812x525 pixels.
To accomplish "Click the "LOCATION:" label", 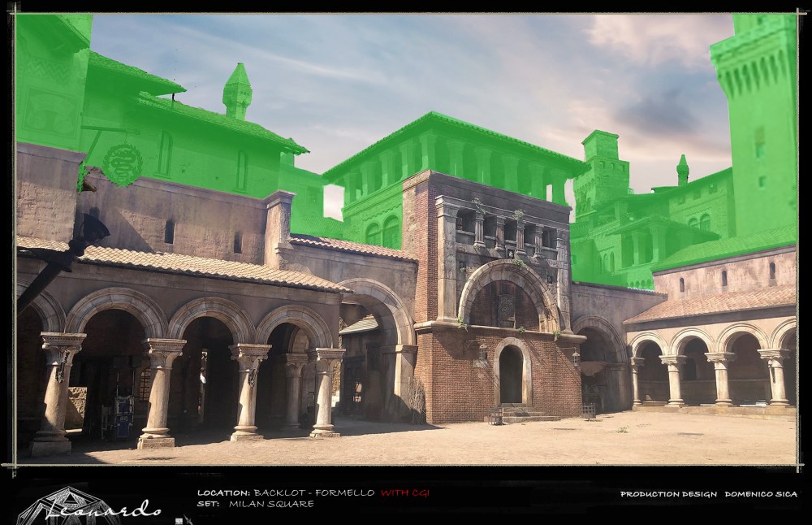I will [223, 493].
